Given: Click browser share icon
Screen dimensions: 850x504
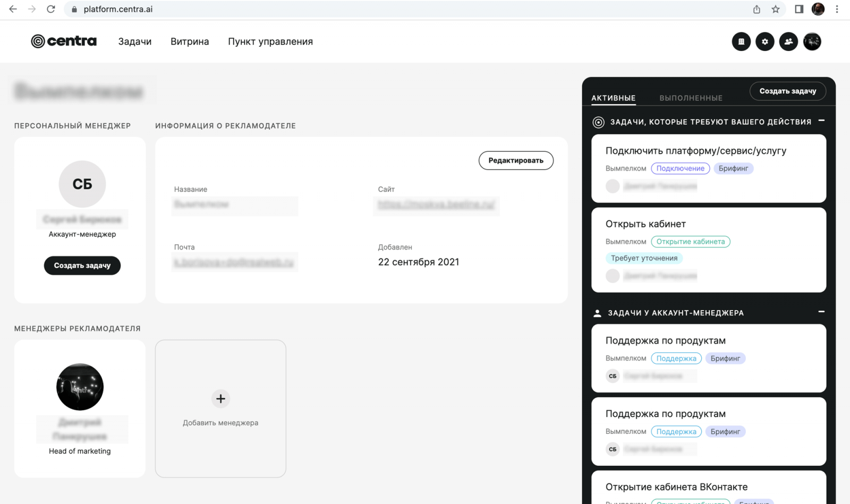Looking at the screenshot, I should 756,9.
